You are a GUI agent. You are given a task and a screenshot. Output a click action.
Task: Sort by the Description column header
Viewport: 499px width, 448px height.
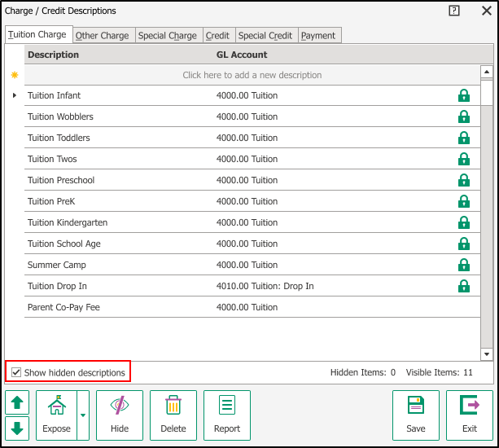point(53,55)
